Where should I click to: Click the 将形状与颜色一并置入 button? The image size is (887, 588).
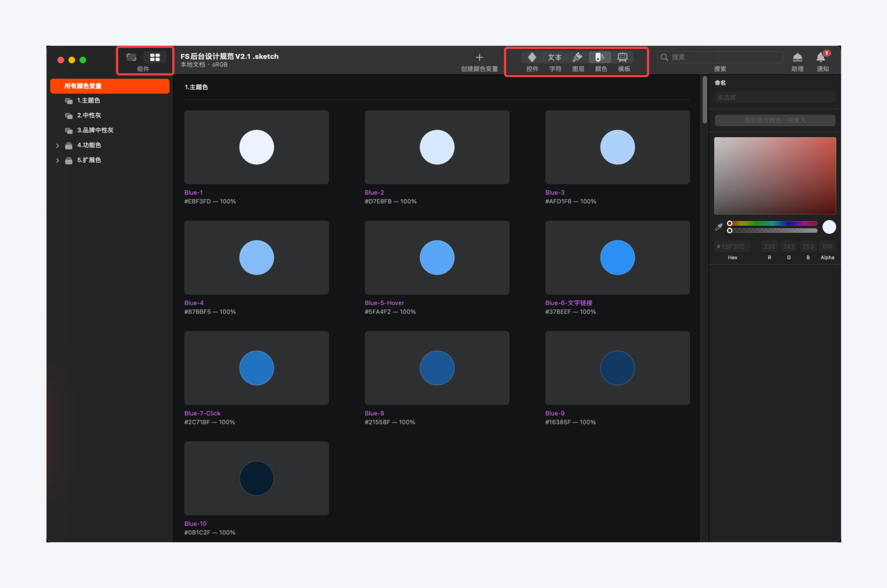pyautogui.click(x=775, y=120)
